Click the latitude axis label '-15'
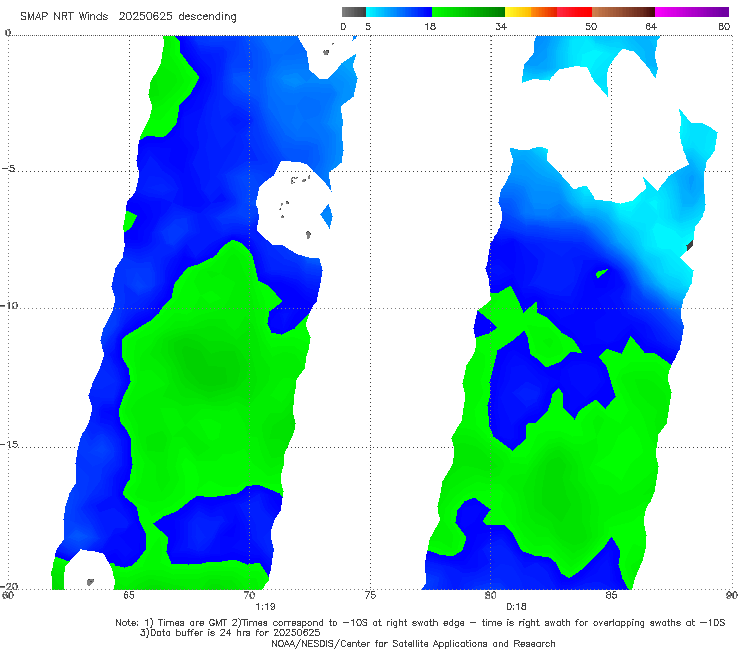 click(9, 444)
